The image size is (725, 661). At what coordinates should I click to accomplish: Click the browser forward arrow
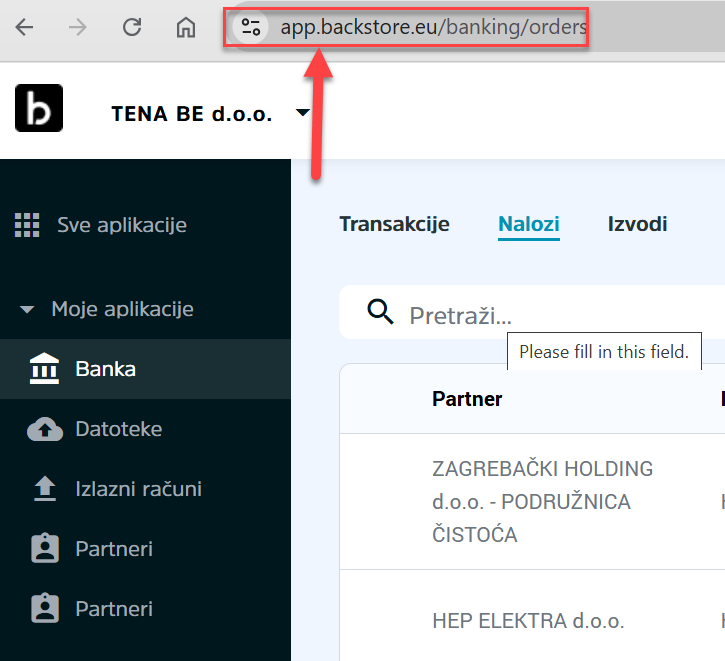tap(78, 28)
